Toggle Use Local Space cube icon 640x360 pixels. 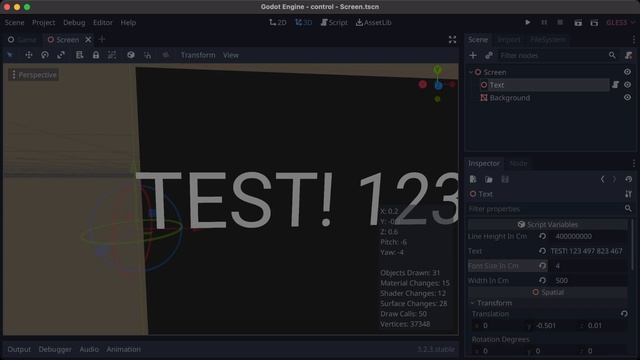click(x=131, y=55)
